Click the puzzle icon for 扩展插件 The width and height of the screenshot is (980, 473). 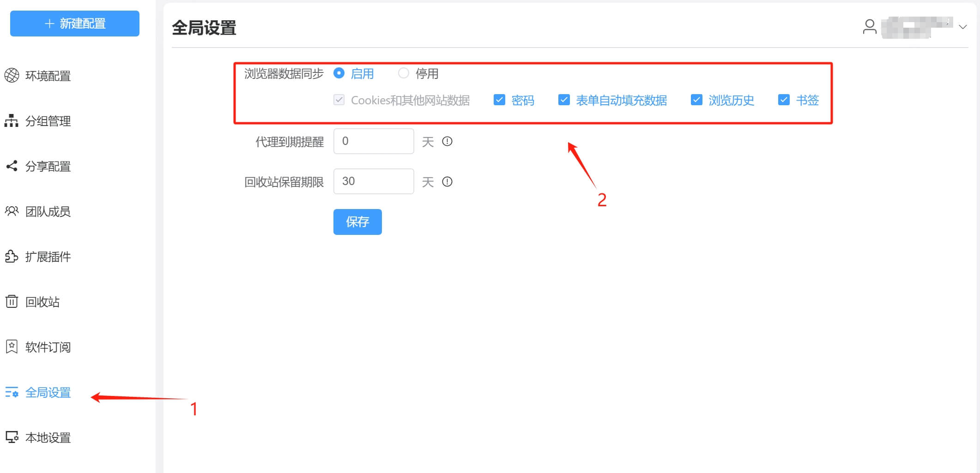[12, 257]
